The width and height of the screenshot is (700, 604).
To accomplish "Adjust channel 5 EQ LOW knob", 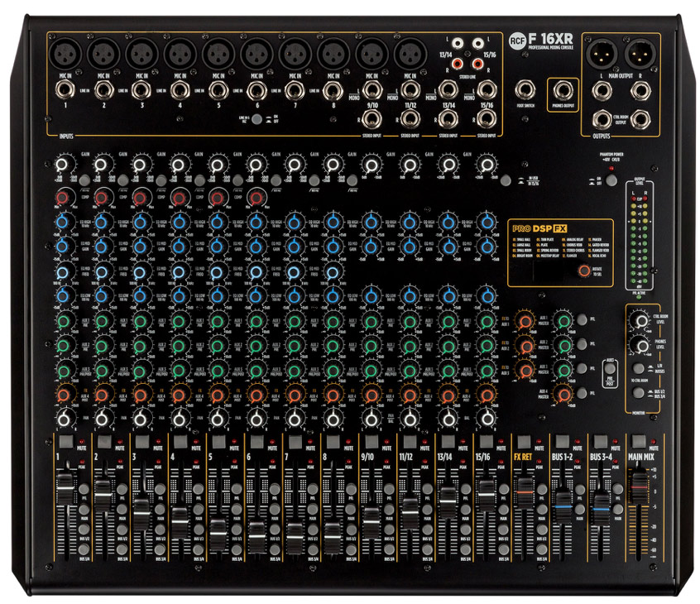I will (218, 295).
